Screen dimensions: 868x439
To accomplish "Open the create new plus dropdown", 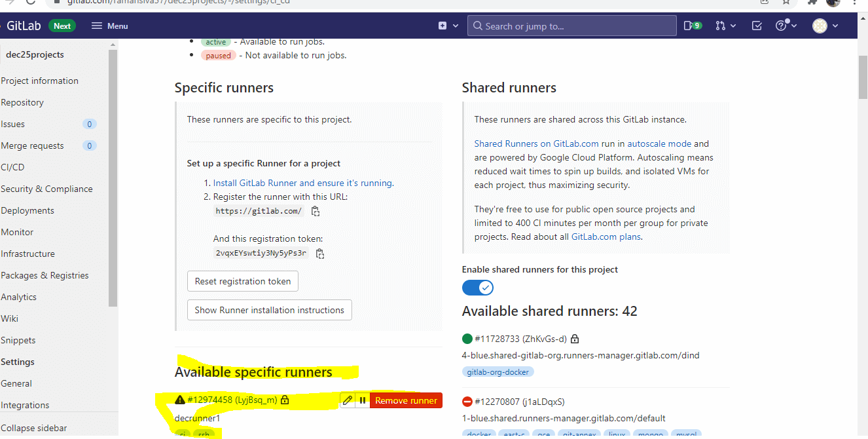I will click(447, 26).
